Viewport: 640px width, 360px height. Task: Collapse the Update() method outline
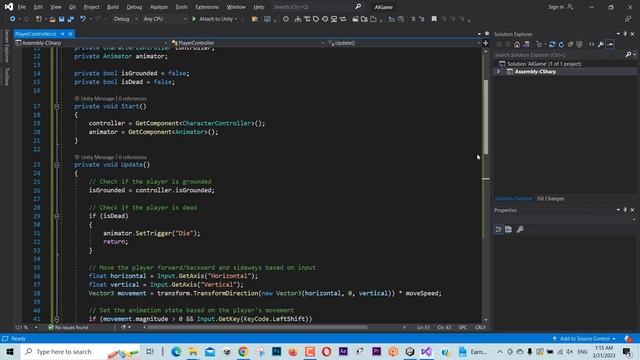click(x=57, y=165)
